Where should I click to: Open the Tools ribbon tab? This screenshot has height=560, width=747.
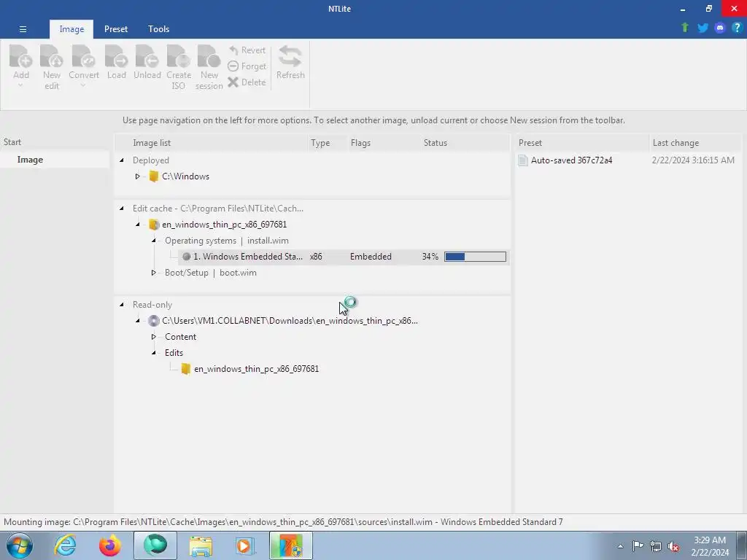tap(158, 29)
